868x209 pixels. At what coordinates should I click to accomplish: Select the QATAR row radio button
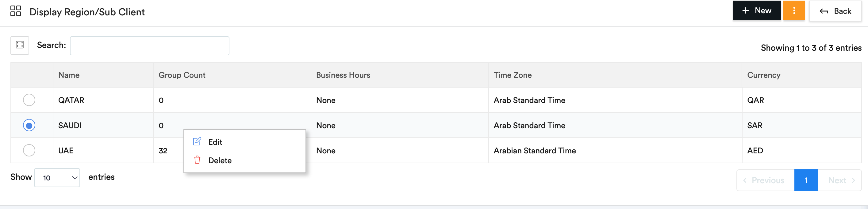(x=29, y=100)
